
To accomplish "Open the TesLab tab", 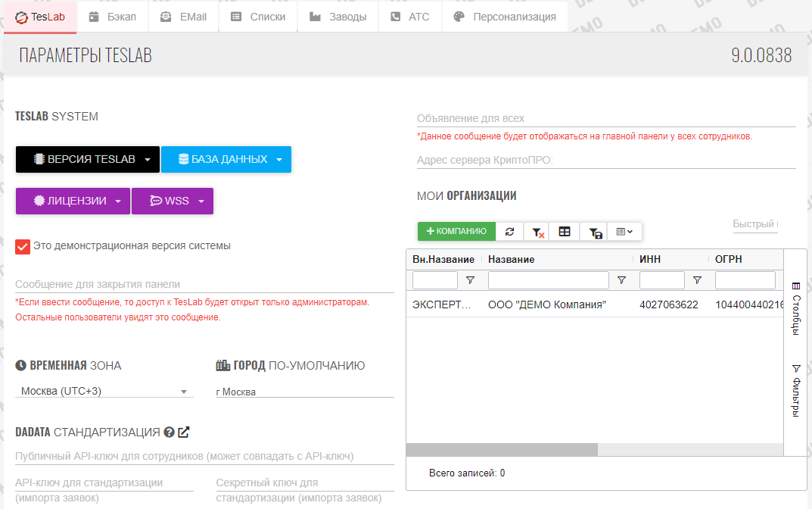I will 40,17.
